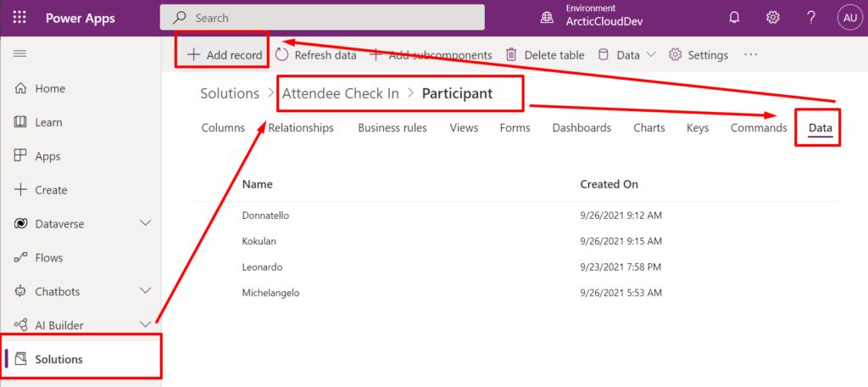Screen dimensions: 868x387
Task: Click the Power Apps title
Action: (x=81, y=19)
